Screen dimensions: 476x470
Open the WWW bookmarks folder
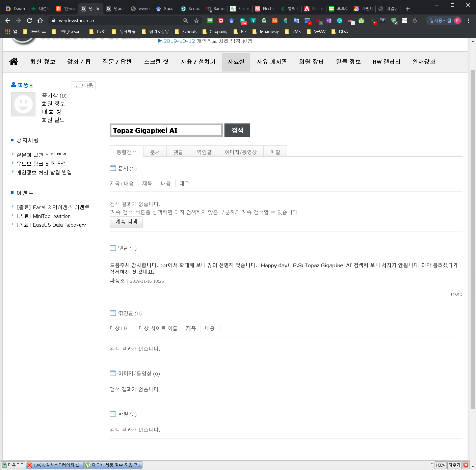(x=316, y=32)
